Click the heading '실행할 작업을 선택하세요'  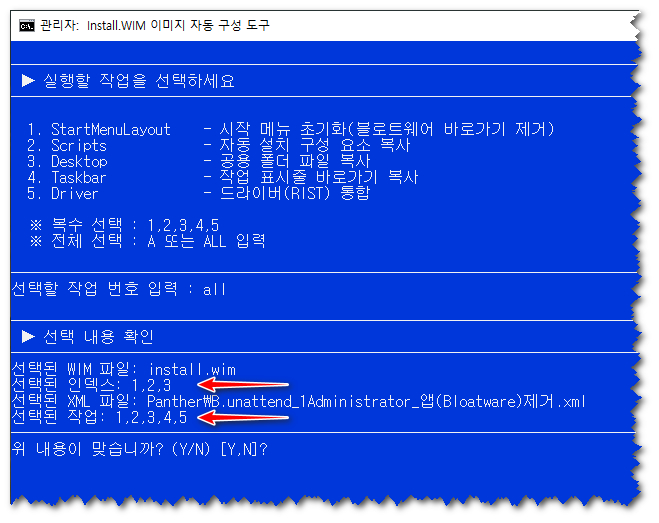coord(139,81)
